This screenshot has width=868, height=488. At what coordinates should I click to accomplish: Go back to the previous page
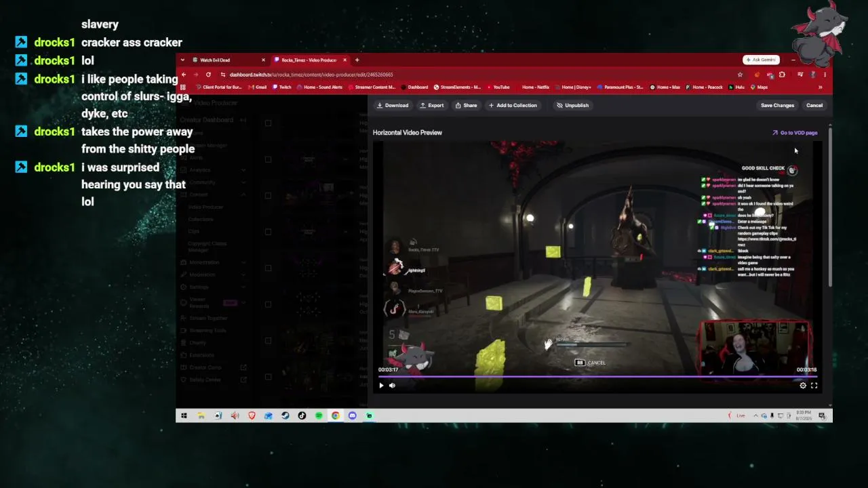(183, 75)
